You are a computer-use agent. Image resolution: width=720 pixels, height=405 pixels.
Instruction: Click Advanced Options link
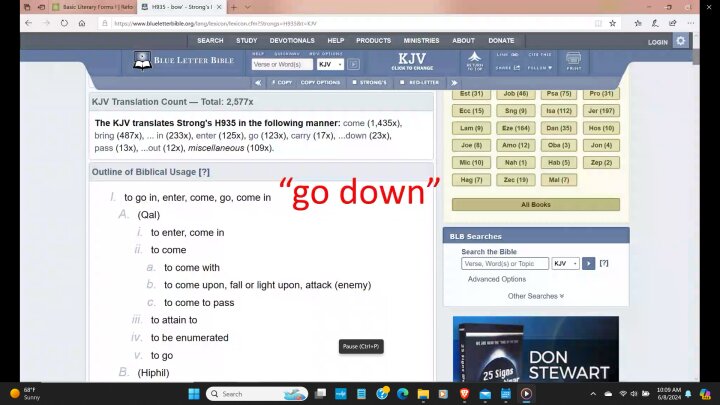pyautogui.click(x=497, y=279)
